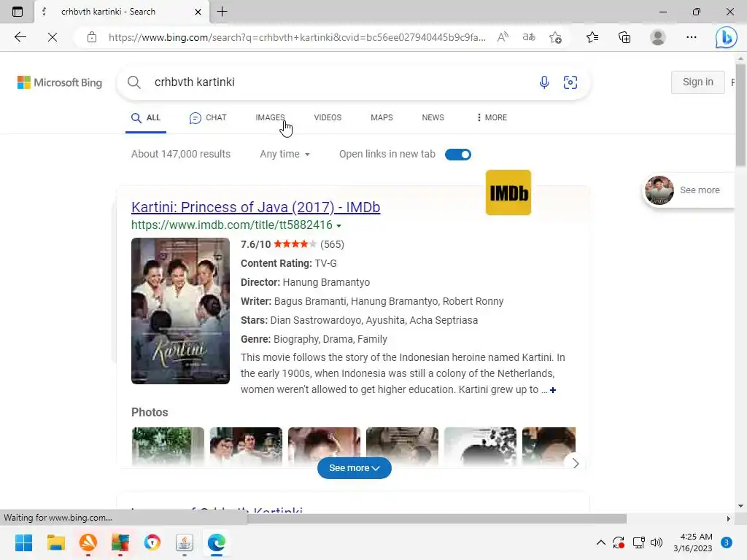747x560 pixels.
Task: Expand URL options arrow beside imdb.com link
Action: coord(338,226)
